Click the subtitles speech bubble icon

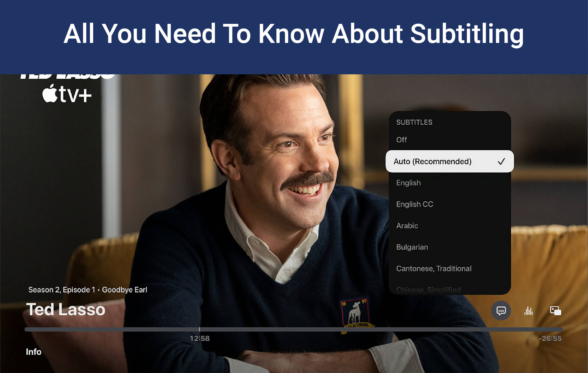[501, 311]
